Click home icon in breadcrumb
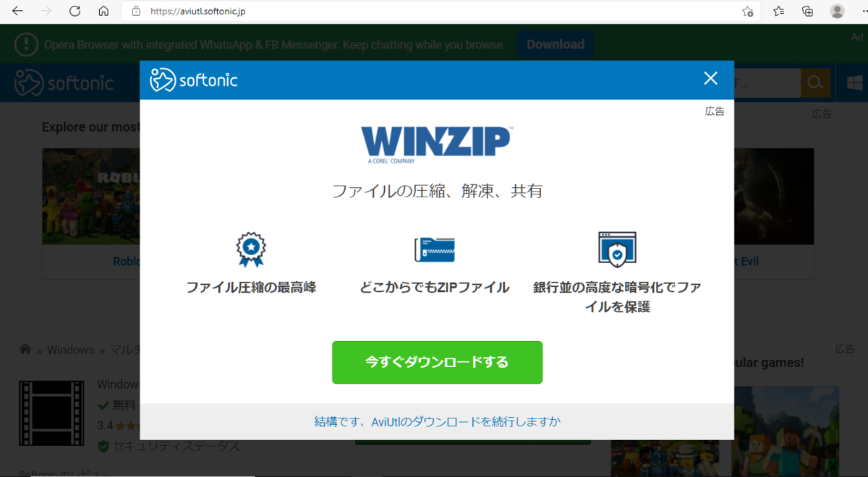 25,349
